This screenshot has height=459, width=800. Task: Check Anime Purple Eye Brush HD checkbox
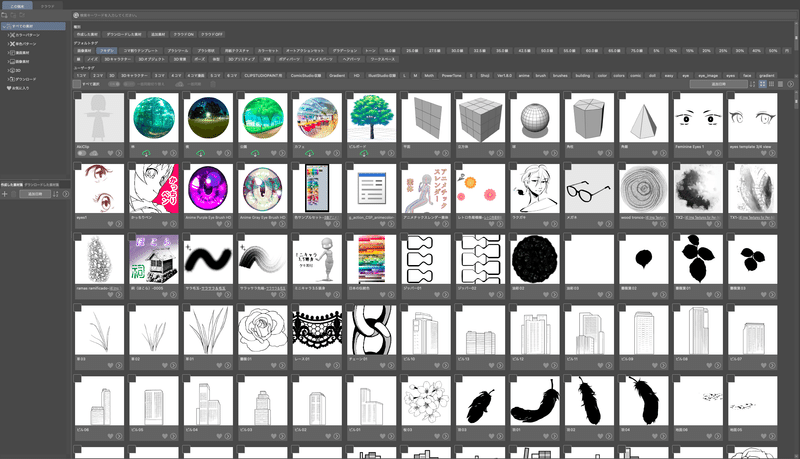point(186,166)
